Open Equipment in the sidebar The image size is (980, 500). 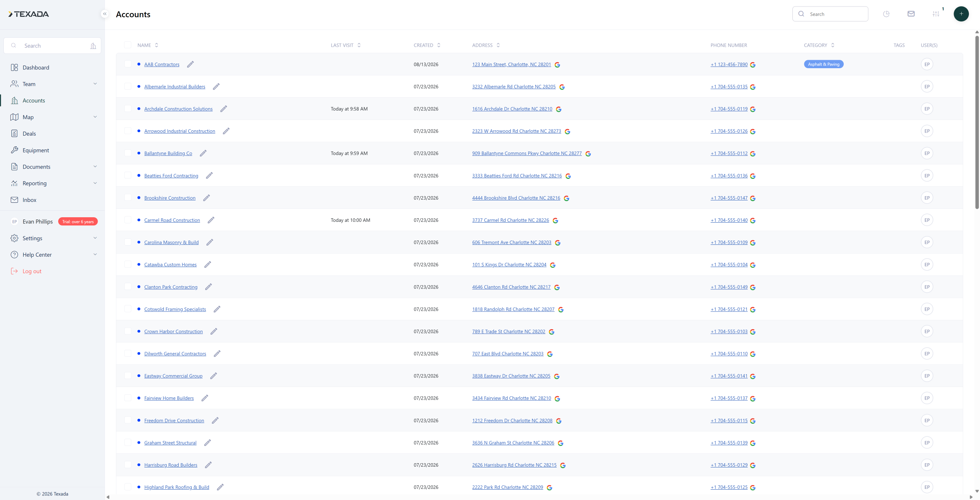click(x=36, y=150)
